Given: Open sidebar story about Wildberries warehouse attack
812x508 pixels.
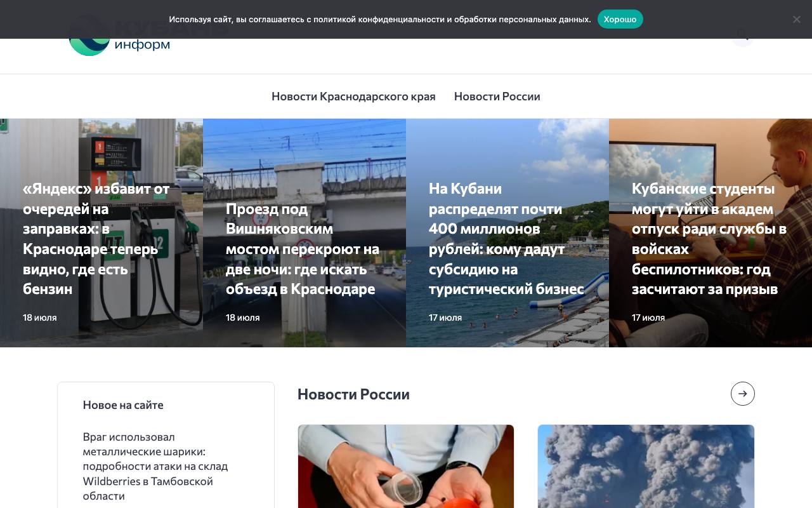Looking at the screenshot, I should point(155,466).
